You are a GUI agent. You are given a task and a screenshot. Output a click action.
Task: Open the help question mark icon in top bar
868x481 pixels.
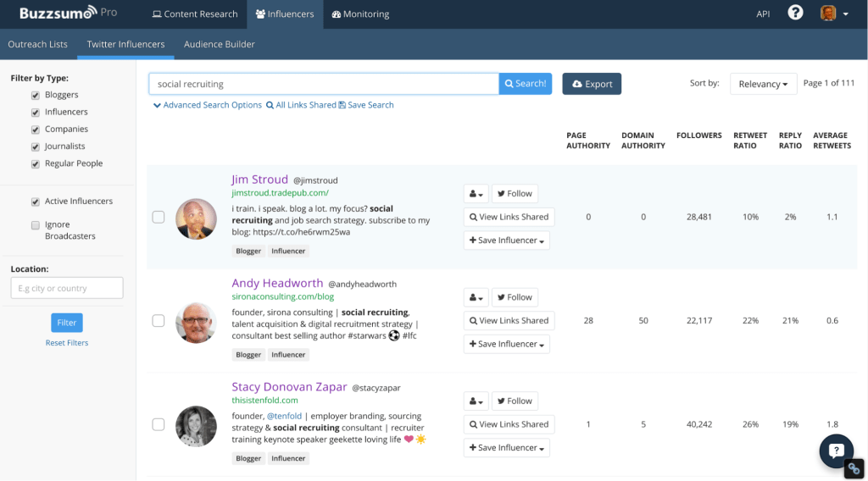795,12
